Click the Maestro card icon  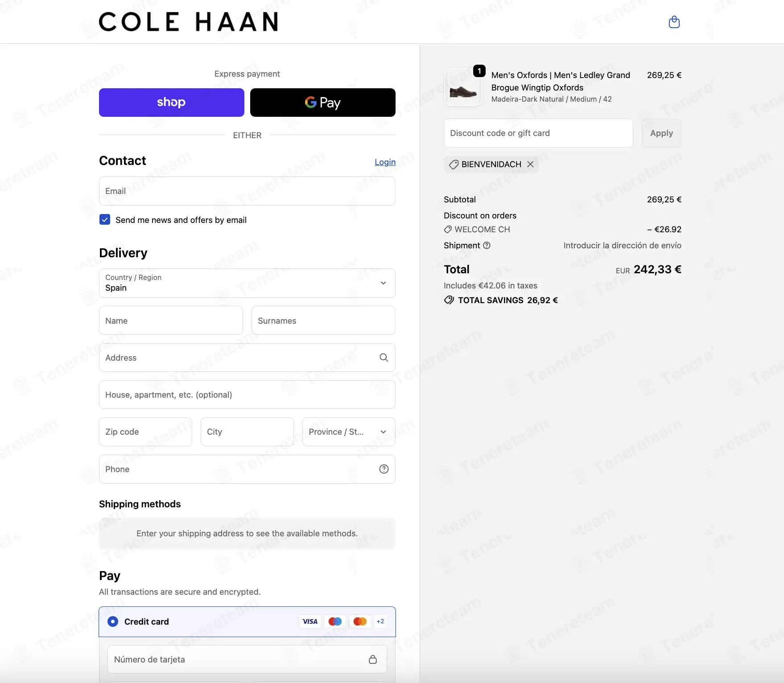[335, 621]
